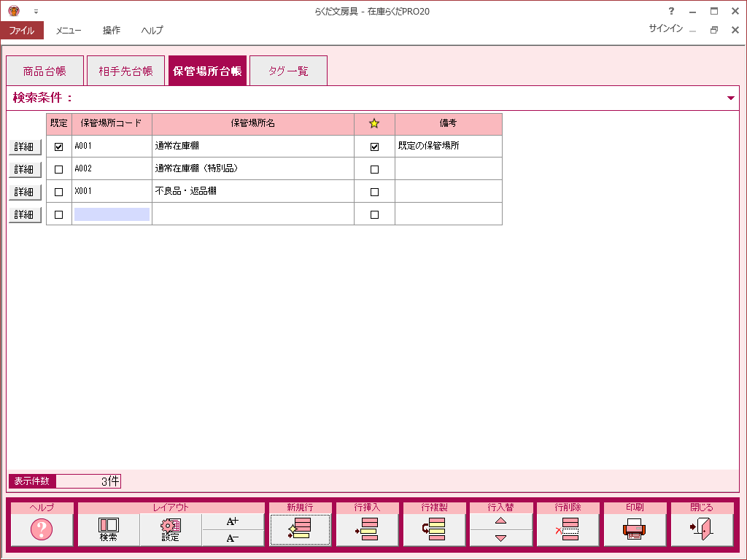
Task: Delete the row using 行削除
Action: point(568,530)
